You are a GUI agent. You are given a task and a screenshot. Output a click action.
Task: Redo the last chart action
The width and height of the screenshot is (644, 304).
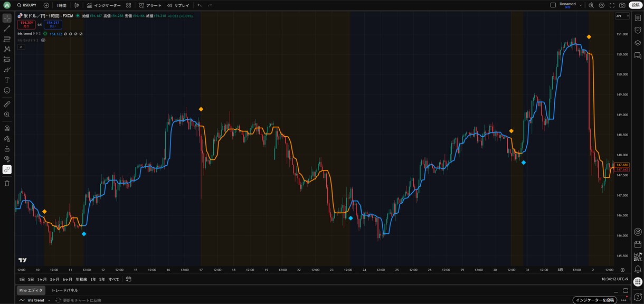pyautogui.click(x=210, y=5)
